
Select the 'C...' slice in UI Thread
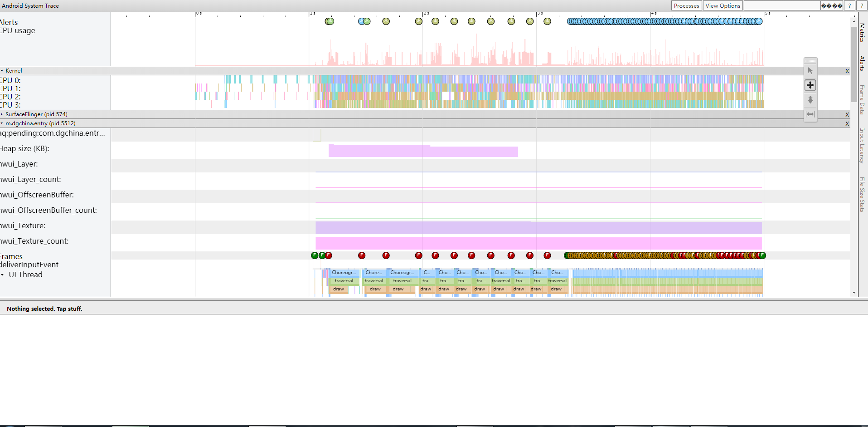427,273
